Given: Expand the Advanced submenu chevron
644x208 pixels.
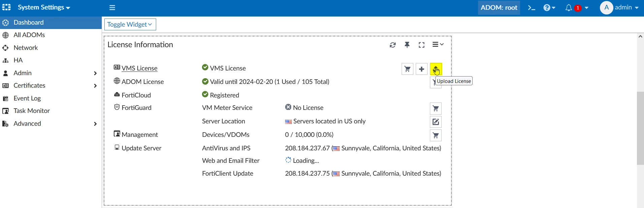Looking at the screenshot, I should coord(95,124).
